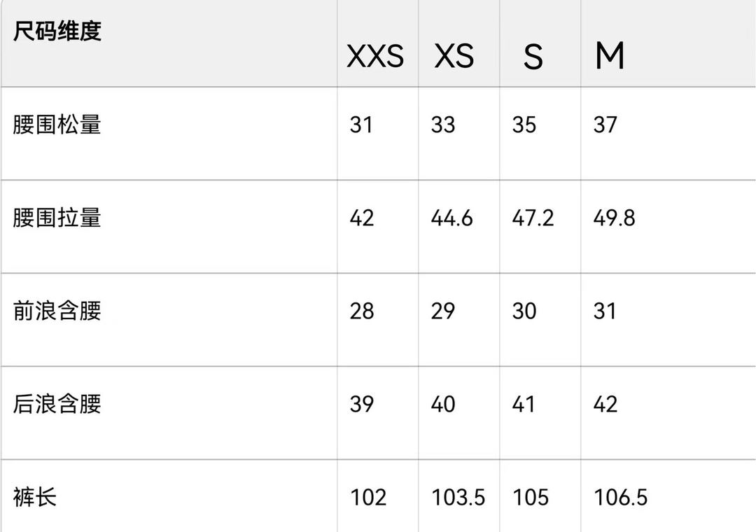
Task: Click the 49.8 cell under M
Action: coord(614,218)
